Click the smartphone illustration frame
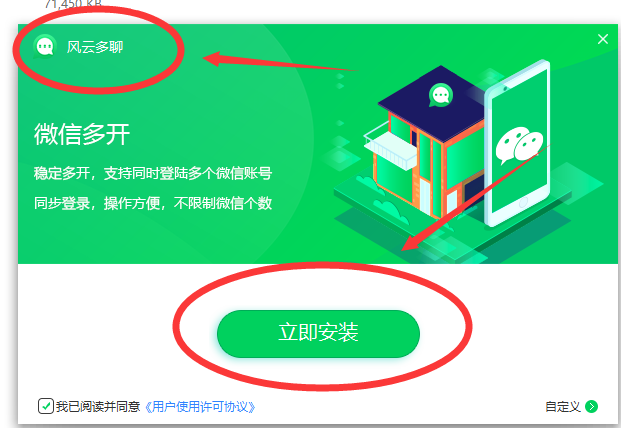The width and height of the screenshot is (621, 428). point(517,143)
